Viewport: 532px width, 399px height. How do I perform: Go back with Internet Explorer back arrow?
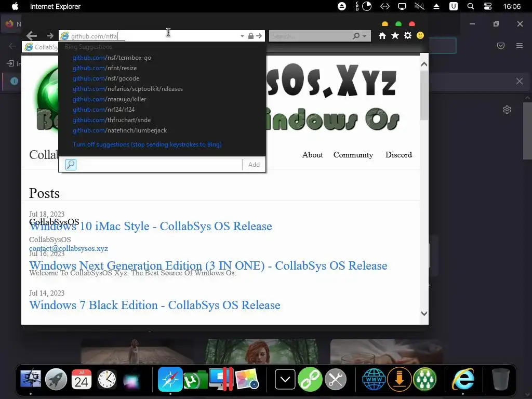click(32, 36)
